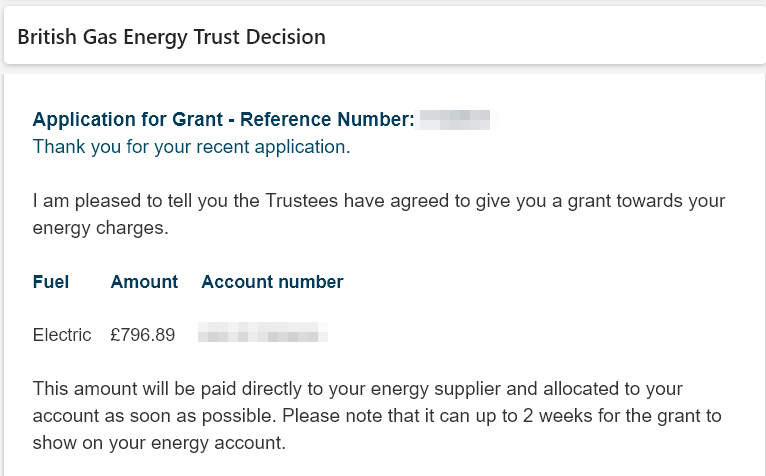Screen dimensions: 766x476
Task: Click the Amount column header
Action: (144, 282)
